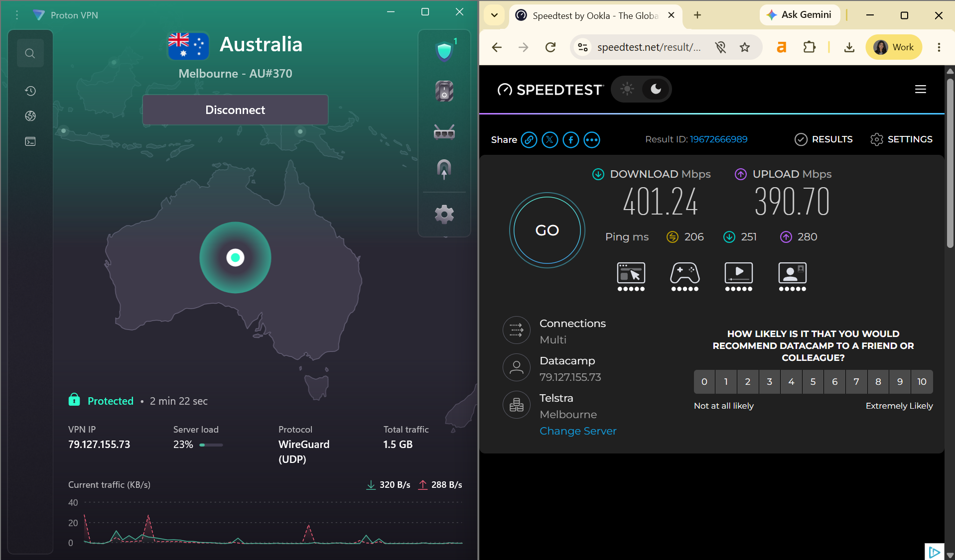Open Split tunneling icon in Proton VPN
This screenshot has height=560, width=955.
444,169
